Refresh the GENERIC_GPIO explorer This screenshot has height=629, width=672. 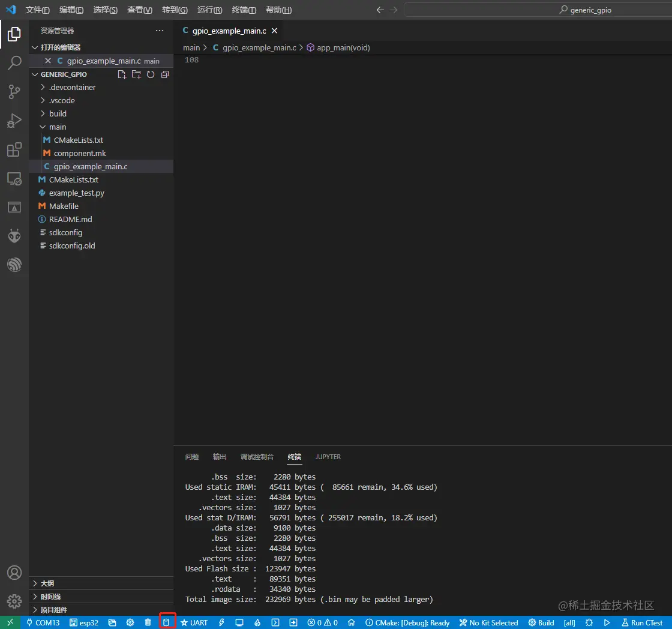click(x=151, y=74)
